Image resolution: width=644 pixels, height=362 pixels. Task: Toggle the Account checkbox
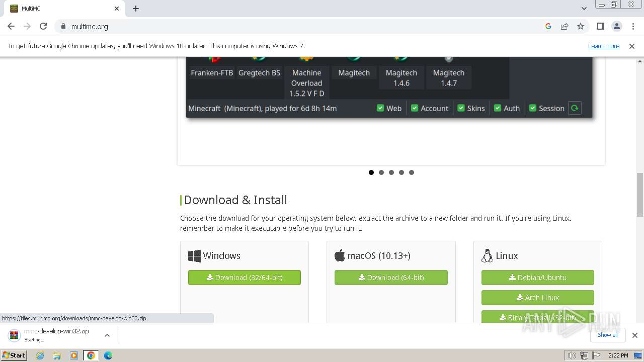(415, 108)
